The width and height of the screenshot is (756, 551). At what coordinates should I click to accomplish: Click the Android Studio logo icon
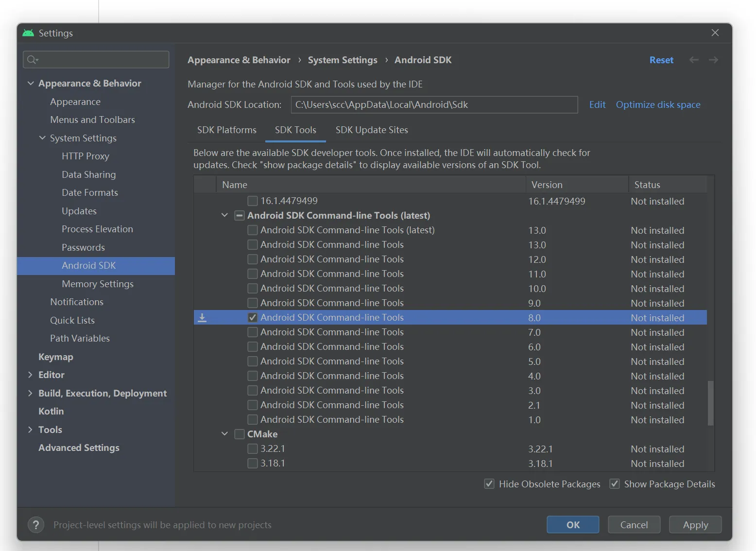tap(28, 33)
